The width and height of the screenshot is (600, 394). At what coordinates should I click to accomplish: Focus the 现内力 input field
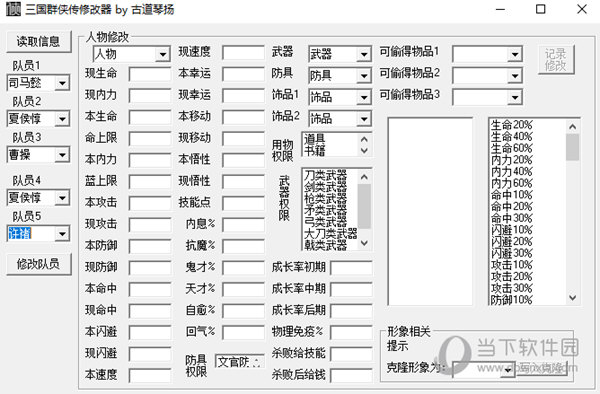pos(150,96)
